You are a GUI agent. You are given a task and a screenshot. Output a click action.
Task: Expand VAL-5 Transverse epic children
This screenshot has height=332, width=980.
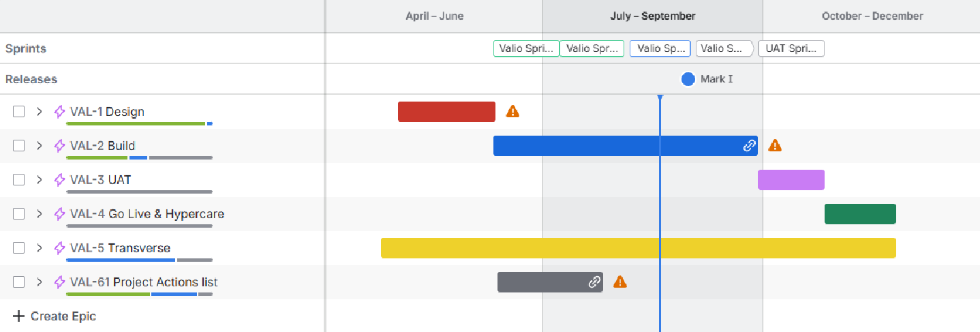pos(40,248)
